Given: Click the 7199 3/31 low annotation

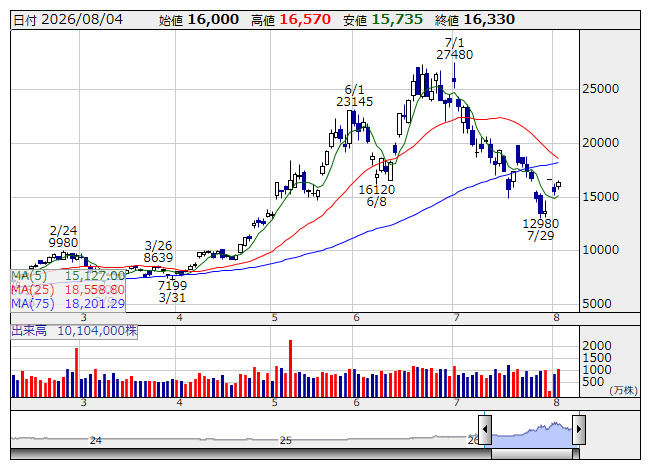Looking at the screenshot, I should coord(172,291).
